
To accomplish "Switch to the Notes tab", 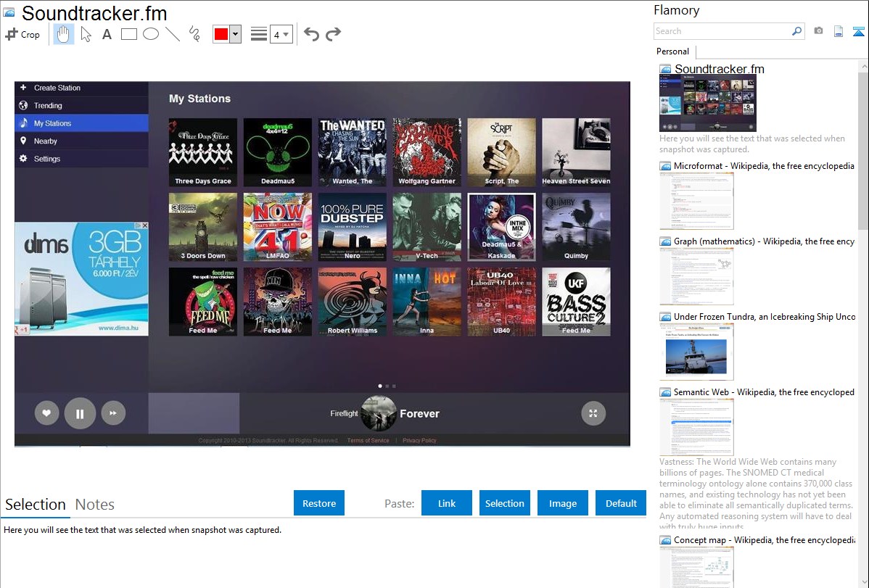I will (95, 505).
